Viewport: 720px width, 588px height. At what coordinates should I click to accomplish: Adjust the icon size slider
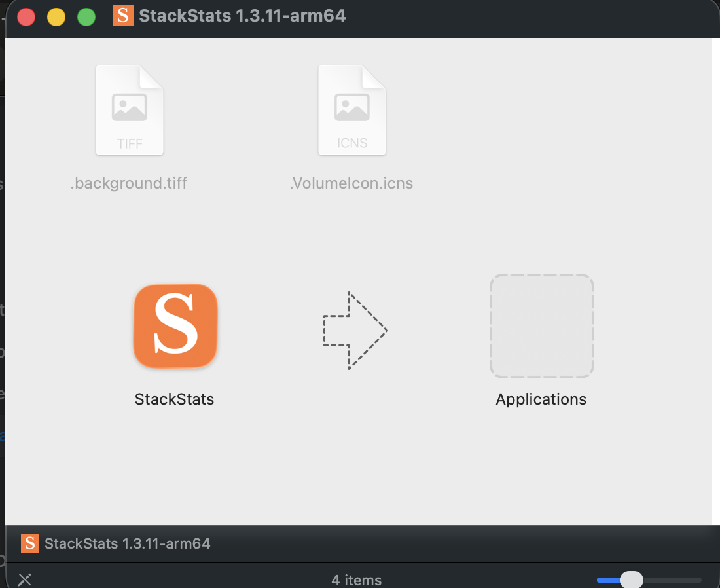tap(632, 579)
